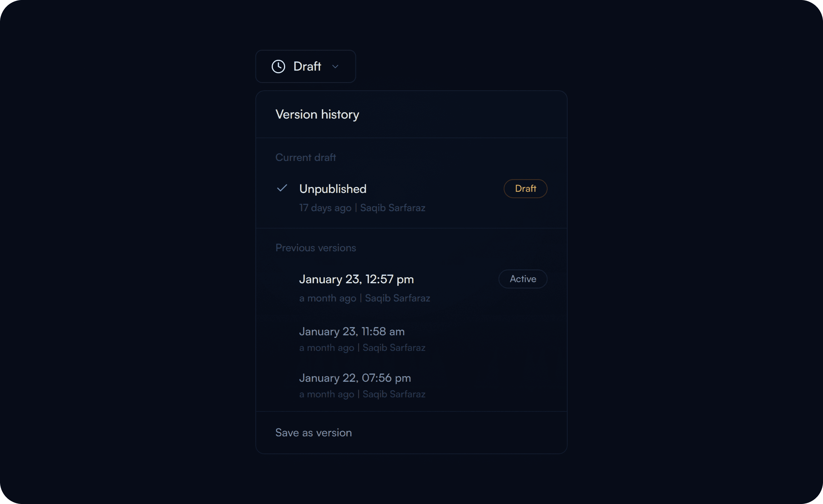Open the Draft status dropdown

(x=305, y=67)
